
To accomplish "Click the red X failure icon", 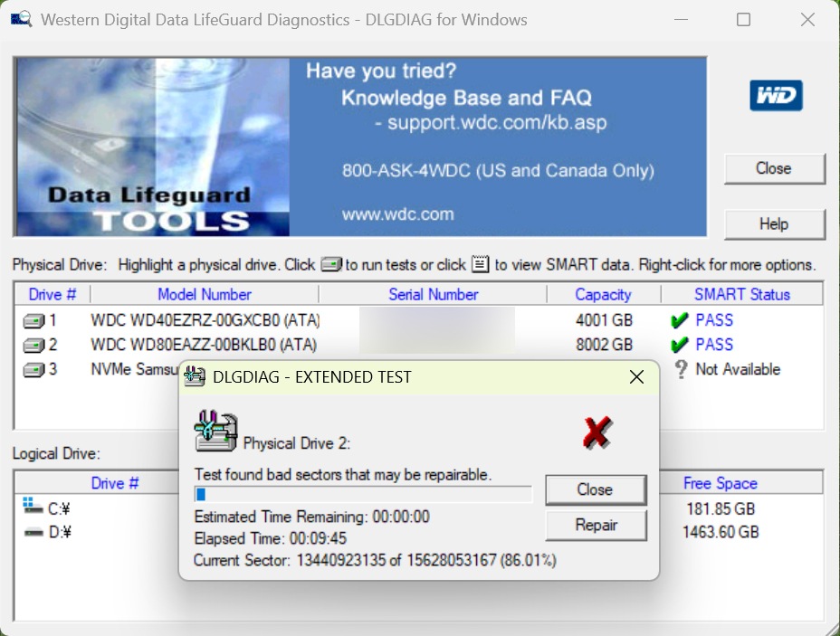I will coord(597,432).
